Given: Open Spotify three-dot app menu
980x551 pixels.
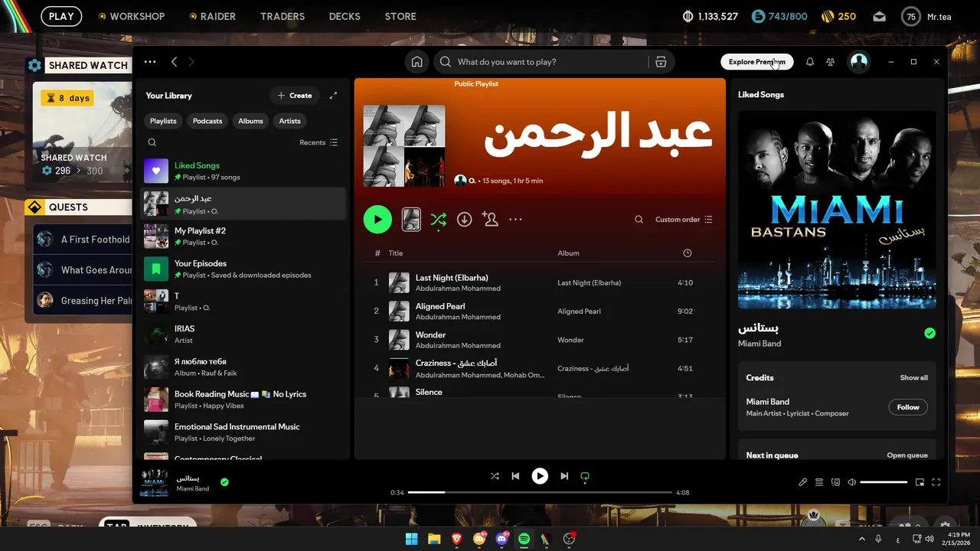Looking at the screenshot, I should coord(150,62).
